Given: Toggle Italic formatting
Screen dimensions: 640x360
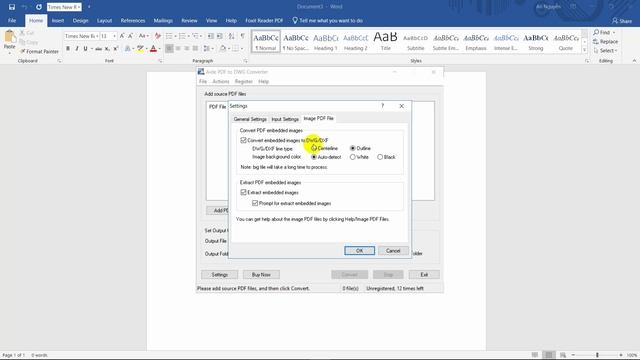Looking at the screenshot, I should pos(77,49).
